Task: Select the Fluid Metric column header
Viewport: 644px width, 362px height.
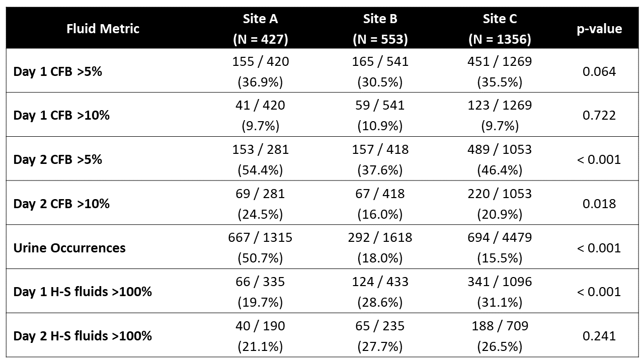Action: (103, 29)
